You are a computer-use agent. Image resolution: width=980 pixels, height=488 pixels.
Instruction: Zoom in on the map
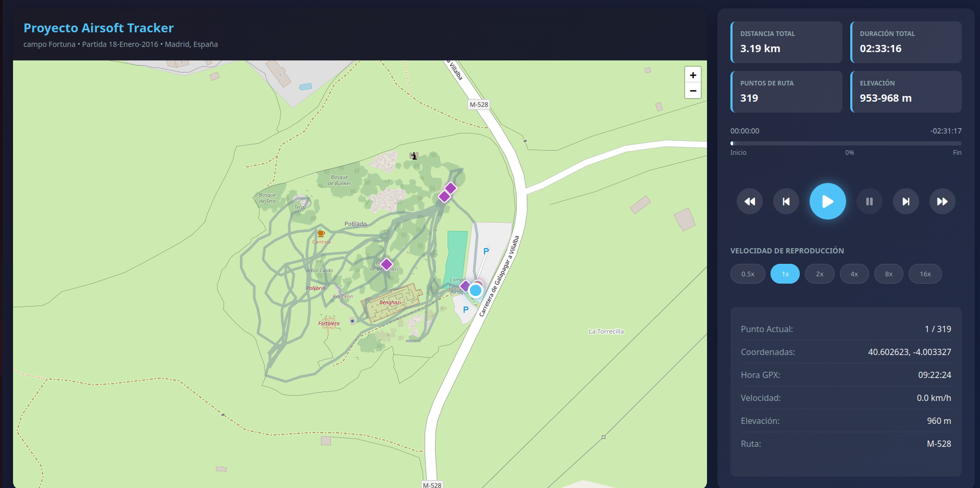[x=692, y=75]
